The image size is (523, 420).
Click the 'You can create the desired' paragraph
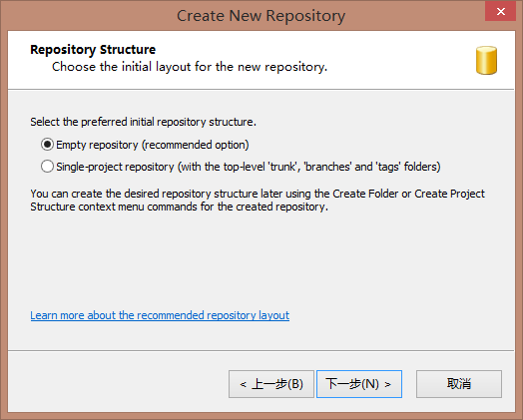tap(258, 200)
